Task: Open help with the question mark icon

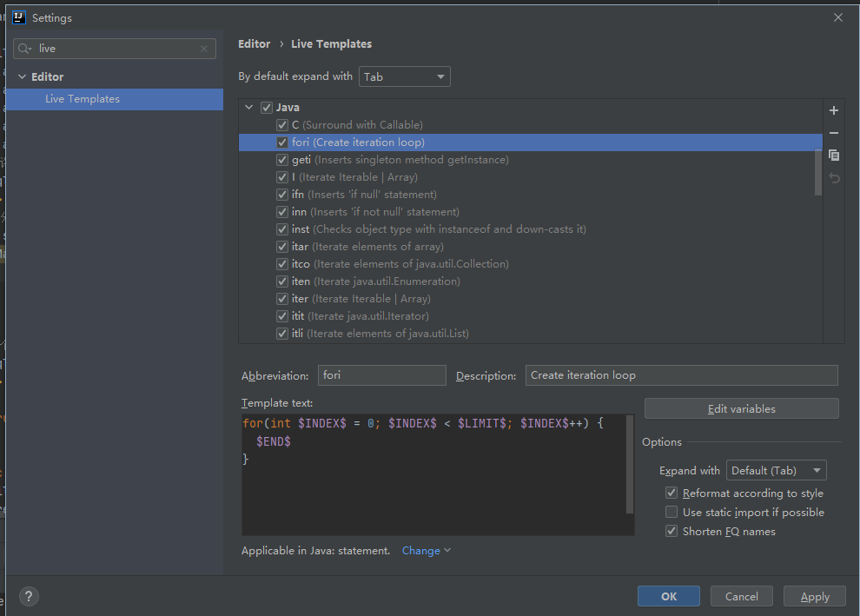Action: pyautogui.click(x=29, y=596)
